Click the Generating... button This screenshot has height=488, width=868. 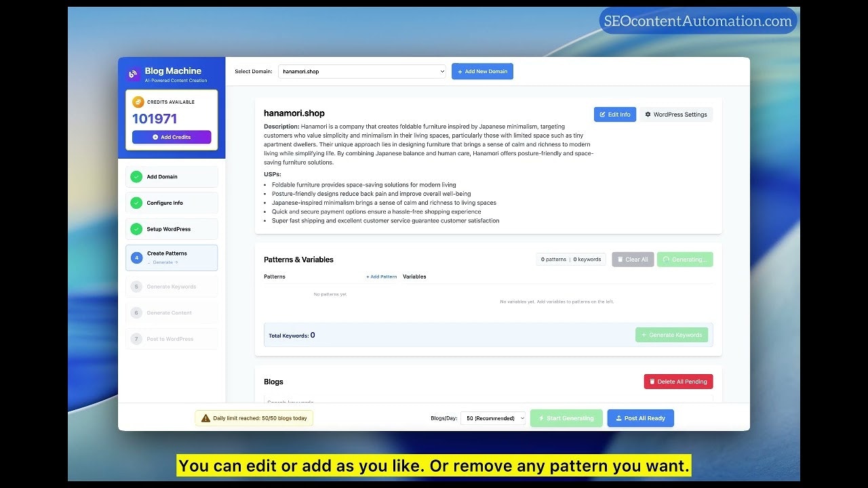tap(685, 260)
